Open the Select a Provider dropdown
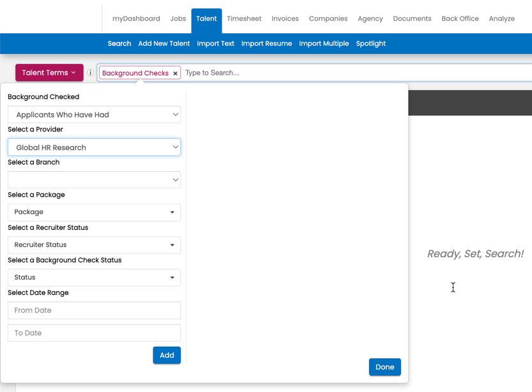The image size is (532, 392). pos(94,147)
